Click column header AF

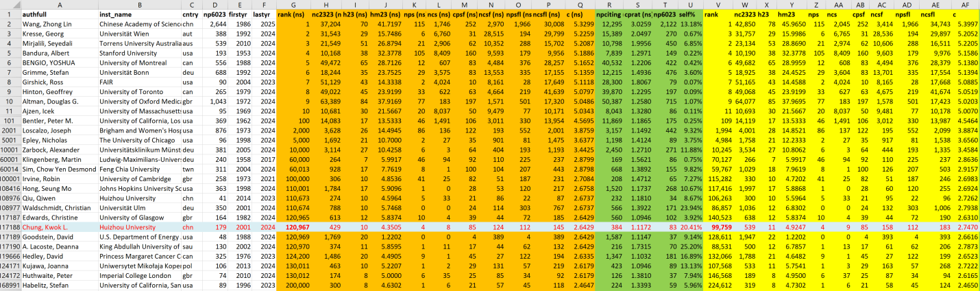pyautogui.click(x=962, y=4)
